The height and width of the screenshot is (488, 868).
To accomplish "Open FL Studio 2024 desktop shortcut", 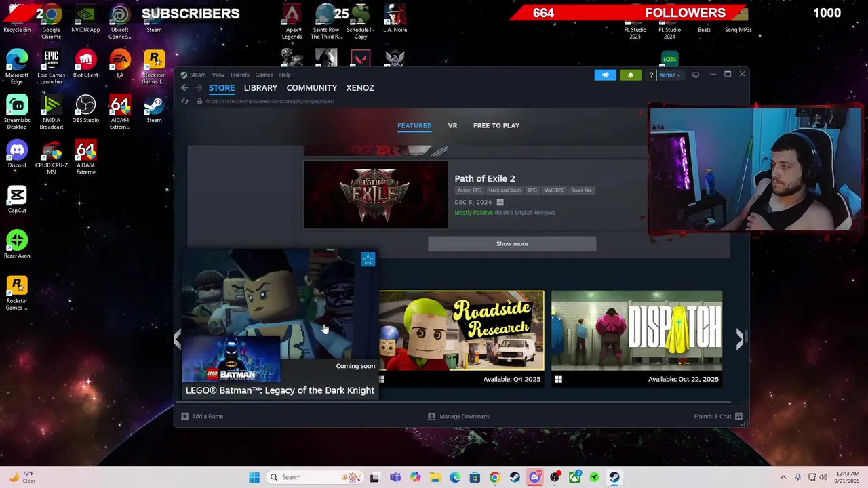I will coord(669,30).
